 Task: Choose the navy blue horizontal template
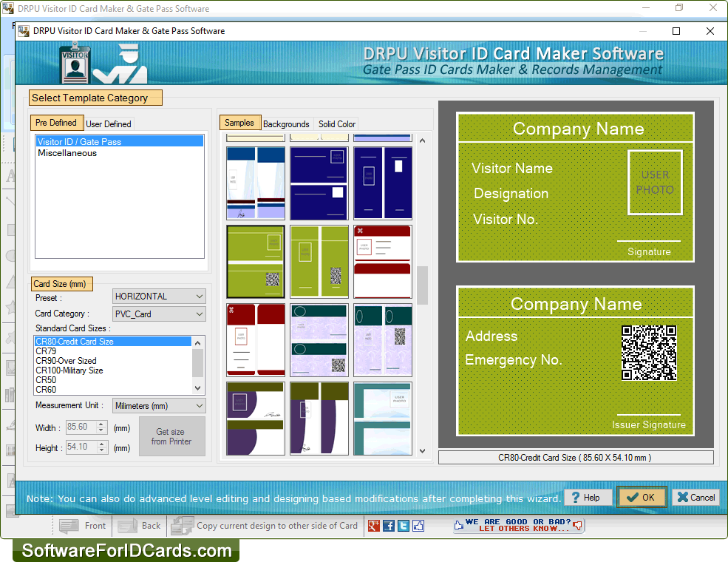(319, 183)
